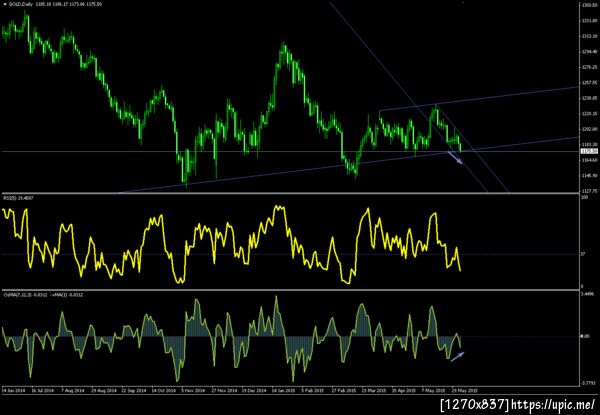Image resolution: width=600 pixels, height=415 pixels.
Task: Click the 1257.55 price scale label
Action: click(590, 82)
